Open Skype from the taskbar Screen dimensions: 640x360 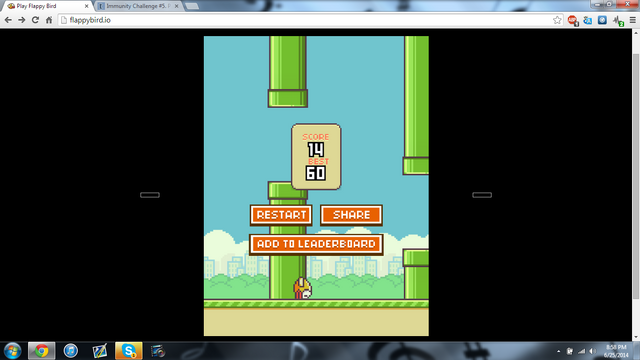129,351
